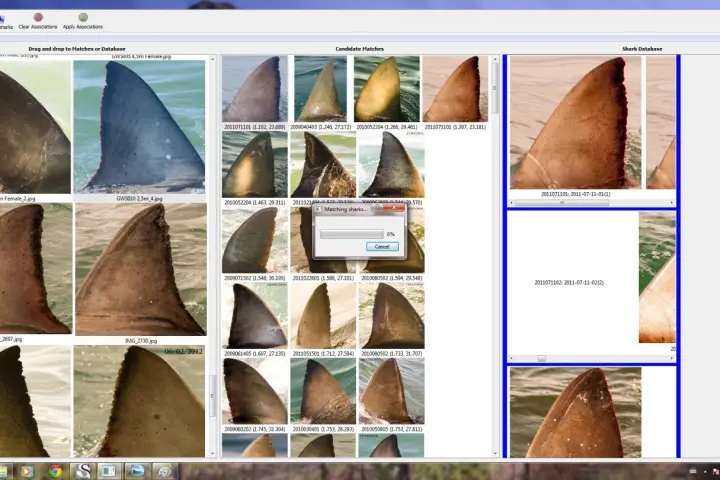Screen dimensions: 720x480
Task: Click the Drag and drop to Matches header
Action: tap(77, 49)
